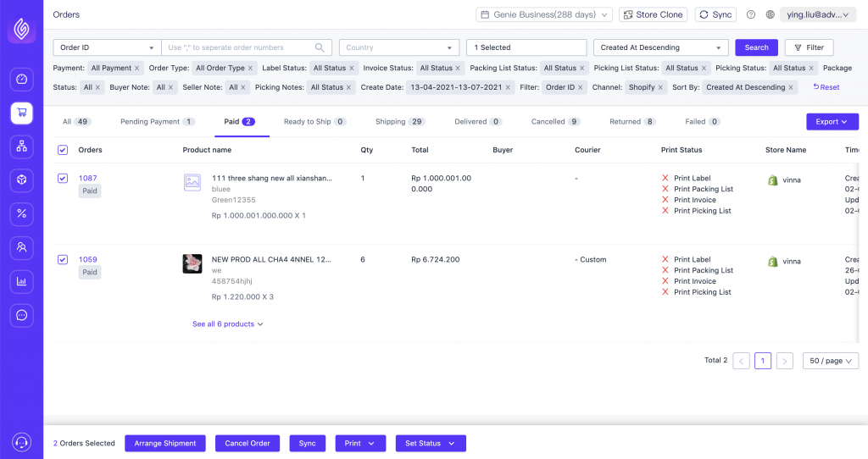Click the placeholder image of order 1087
The width and height of the screenshot is (868, 459).
coord(192,182)
